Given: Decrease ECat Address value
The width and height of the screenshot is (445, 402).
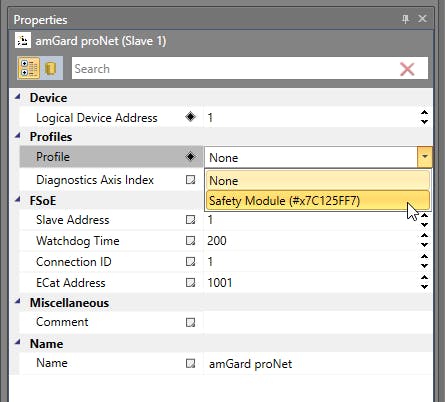Looking at the screenshot, I should [x=424, y=287].
